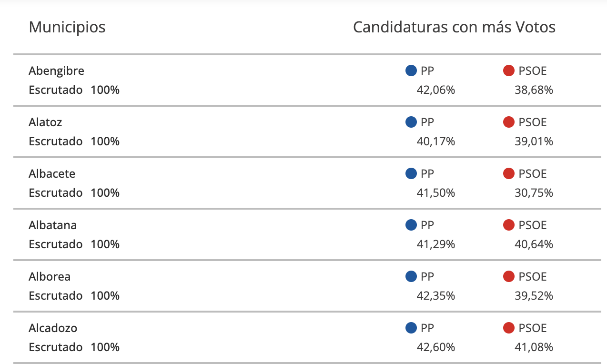Click the red PSOE dot in Alcadozo row
This screenshot has width=607, height=364.
click(x=509, y=328)
